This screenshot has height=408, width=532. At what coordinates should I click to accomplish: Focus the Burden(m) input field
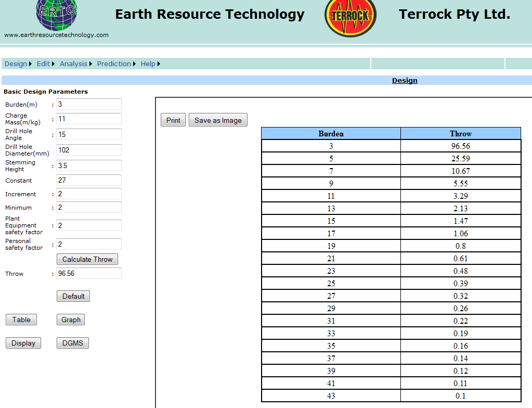(x=89, y=104)
